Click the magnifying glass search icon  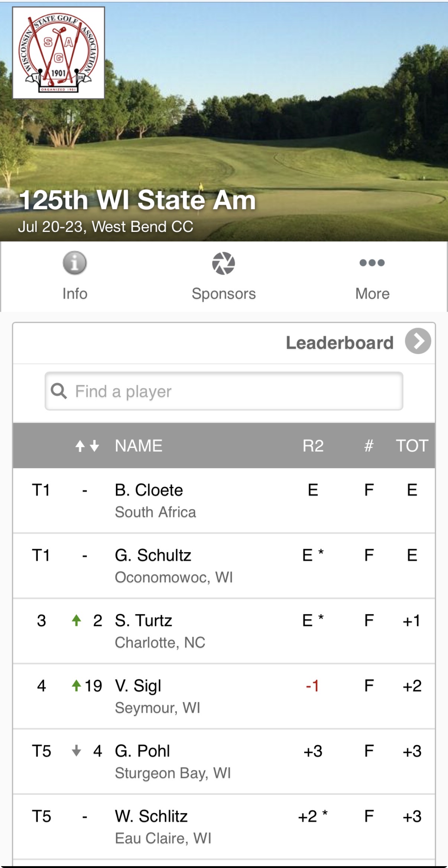click(59, 391)
